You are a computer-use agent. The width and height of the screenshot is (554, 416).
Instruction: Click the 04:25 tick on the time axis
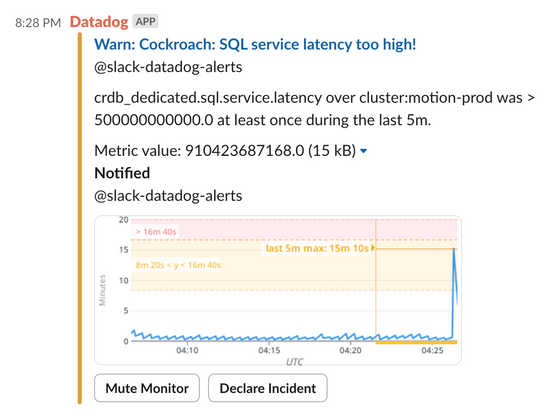432,350
